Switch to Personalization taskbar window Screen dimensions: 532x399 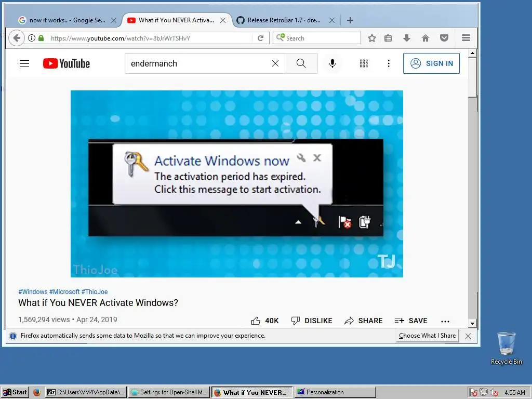pyautogui.click(x=335, y=392)
